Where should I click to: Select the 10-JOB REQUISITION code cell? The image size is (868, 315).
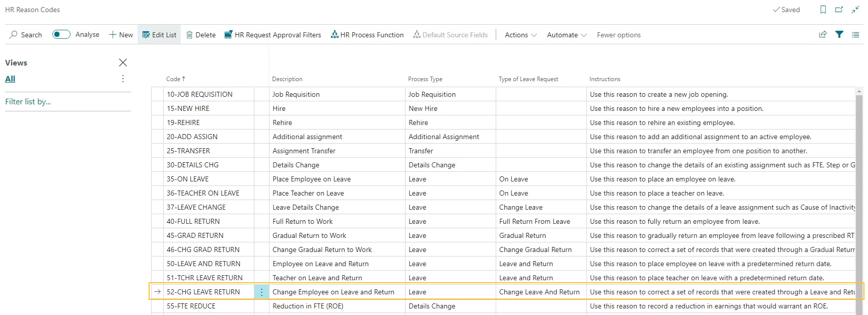(x=209, y=94)
